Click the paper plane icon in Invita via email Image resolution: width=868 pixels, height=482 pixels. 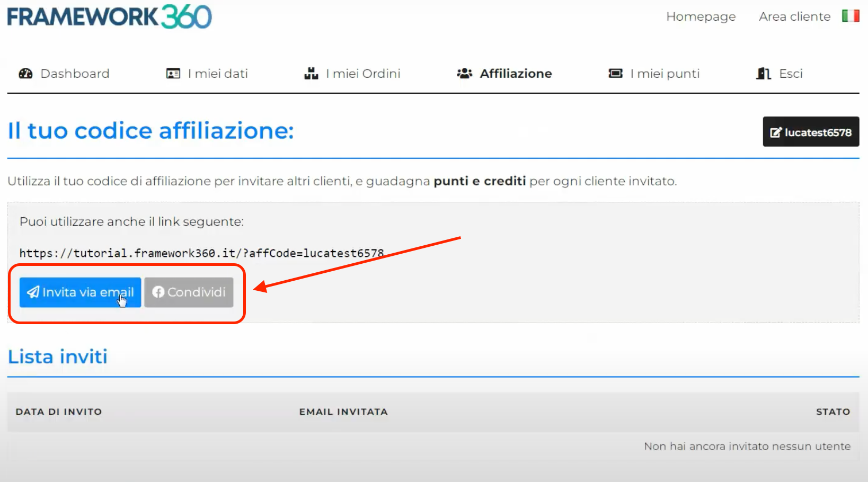pos(33,291)
